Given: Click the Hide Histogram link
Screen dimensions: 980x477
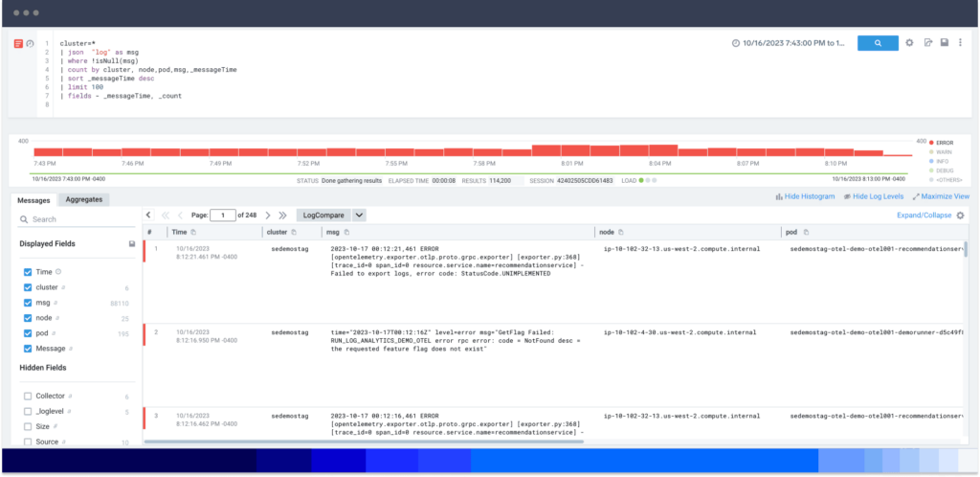Looking at the screenshot, I should pyautogui.click(x=805, y=196).
